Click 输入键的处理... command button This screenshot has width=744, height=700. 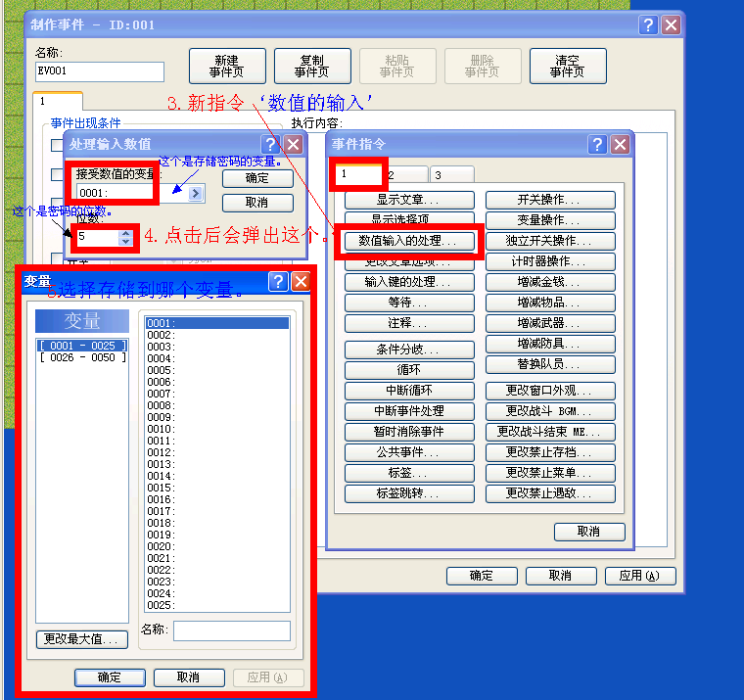click(409, 282)
